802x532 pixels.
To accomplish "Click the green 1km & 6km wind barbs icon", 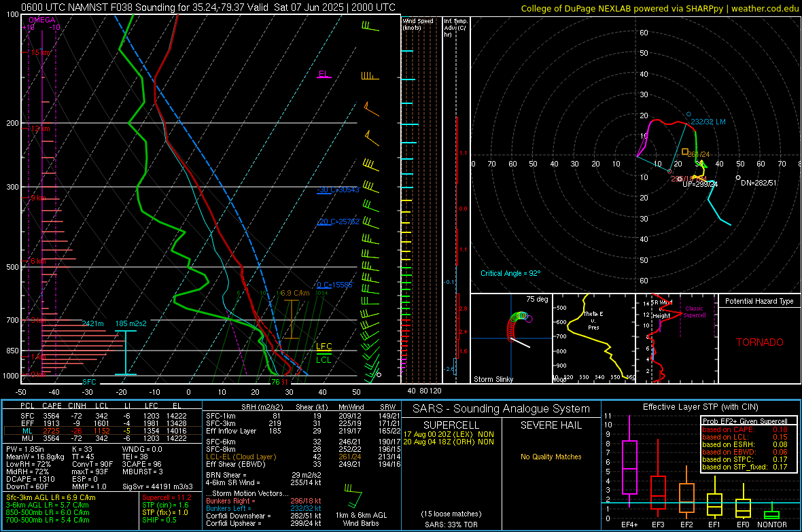I will click(x=353, y=496).
